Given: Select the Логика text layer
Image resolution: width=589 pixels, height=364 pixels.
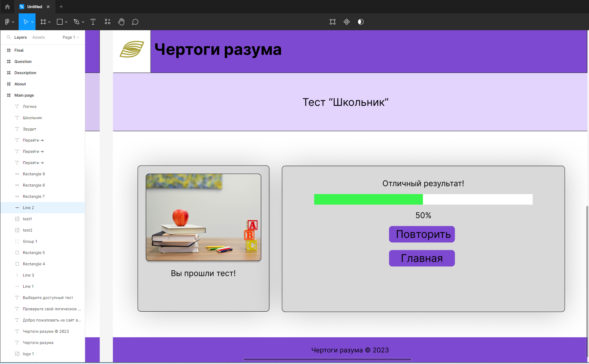Looking at the screenshot, I should 43,106.
